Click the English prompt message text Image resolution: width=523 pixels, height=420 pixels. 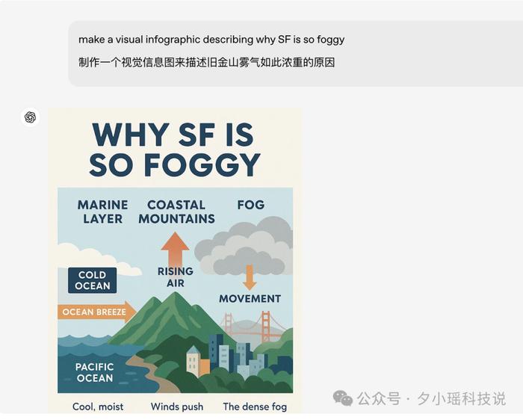(211, 40)
